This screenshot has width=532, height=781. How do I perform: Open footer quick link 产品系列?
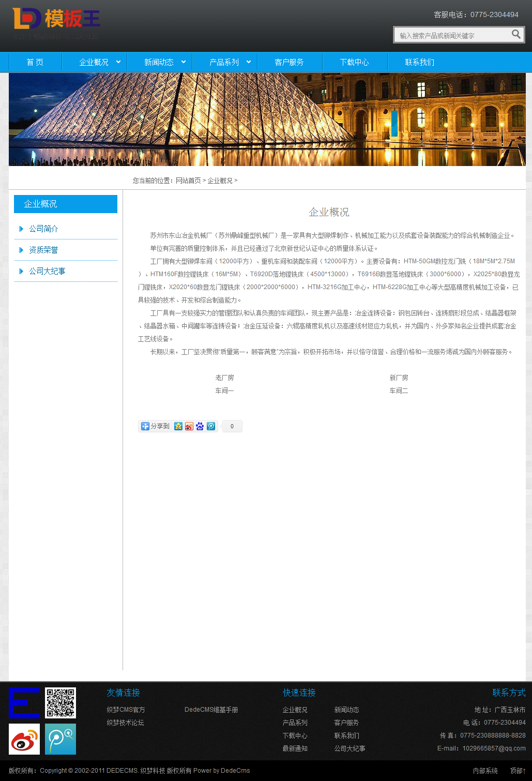click(x=295, y=723)
